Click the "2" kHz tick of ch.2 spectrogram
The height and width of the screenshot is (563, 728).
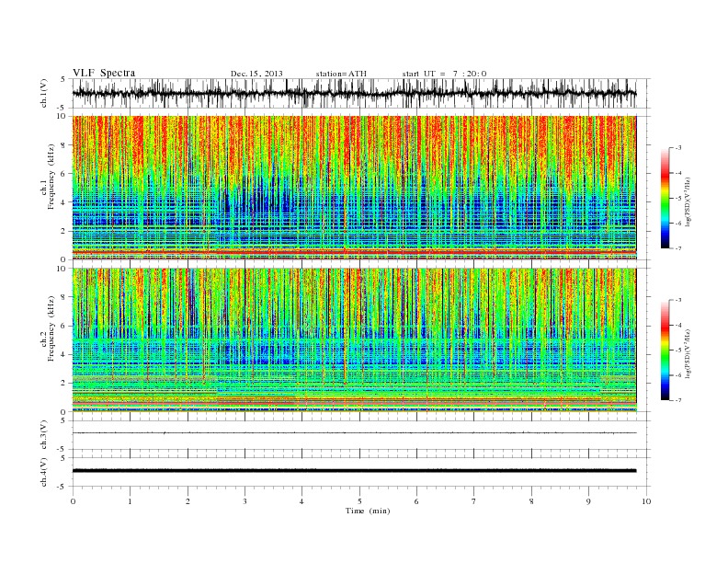[64, 384]
